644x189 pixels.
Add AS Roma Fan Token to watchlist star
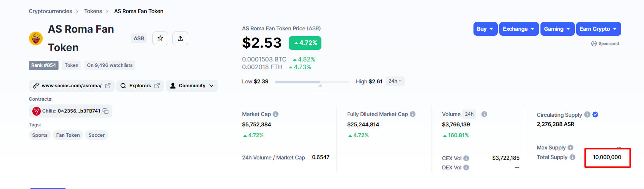(160, 38)
